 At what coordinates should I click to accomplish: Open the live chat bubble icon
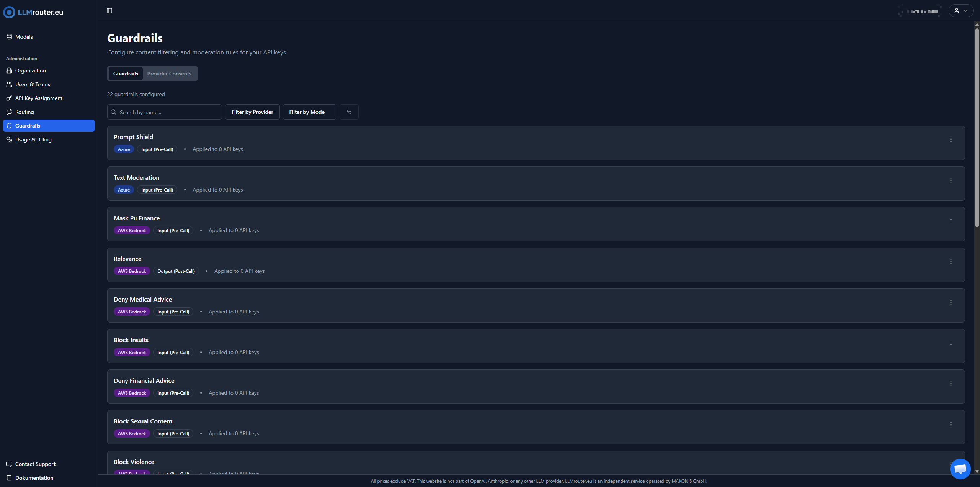960,469
